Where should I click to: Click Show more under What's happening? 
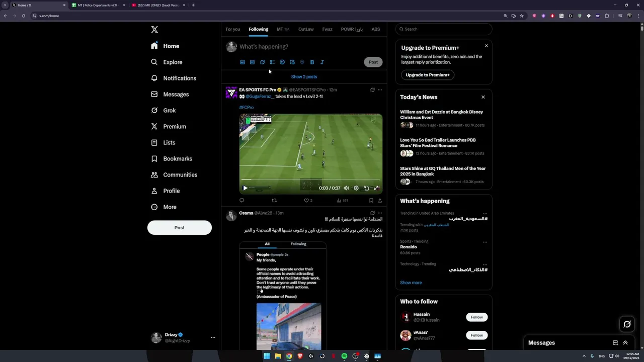pyautogui.click(x=411, y=283)
